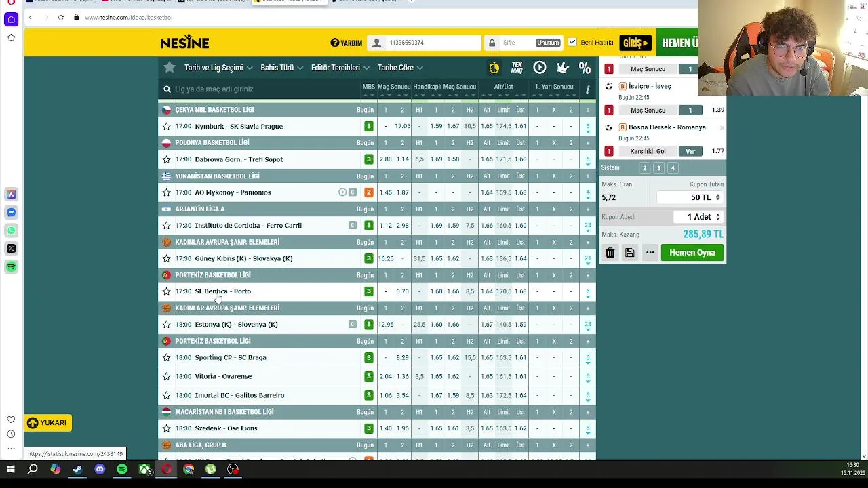Open Spotify in Opera sidebar
This screenshot has width=868, height=488.
11,267
